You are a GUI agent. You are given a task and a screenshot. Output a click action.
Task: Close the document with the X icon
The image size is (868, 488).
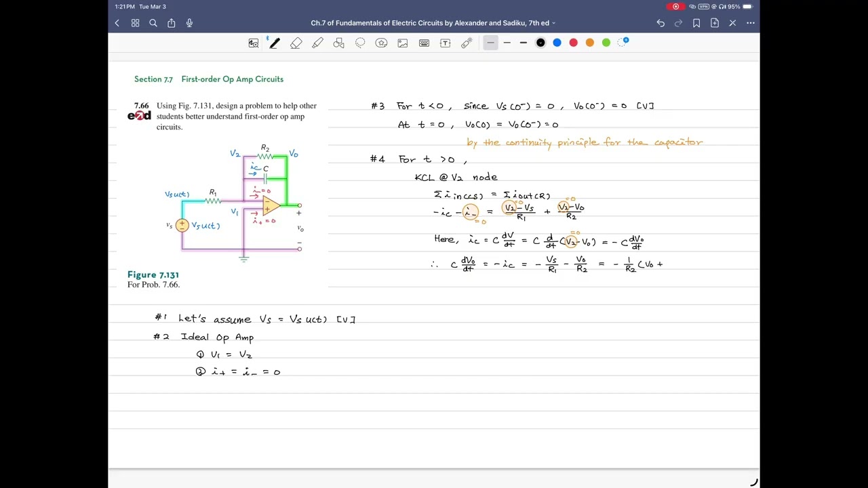[x=732, y=23]
